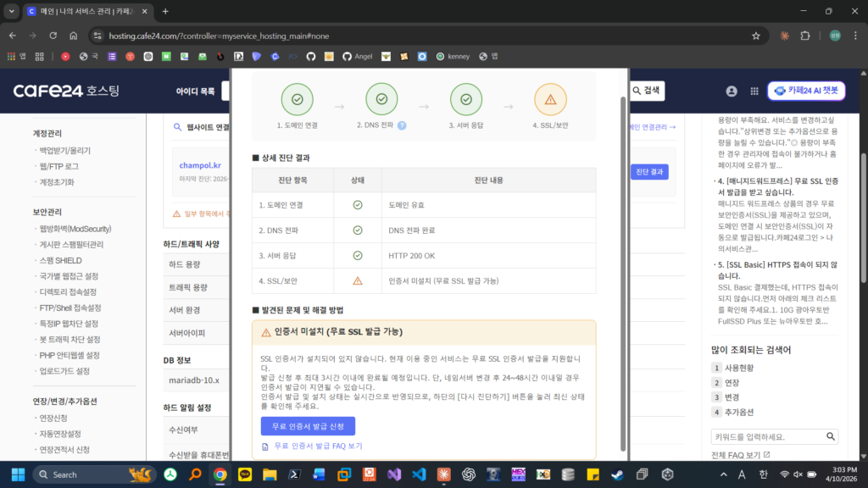Open 웹/FTP 로그 in the sidebar
868x488 pixels.
(x=58, y=167)
